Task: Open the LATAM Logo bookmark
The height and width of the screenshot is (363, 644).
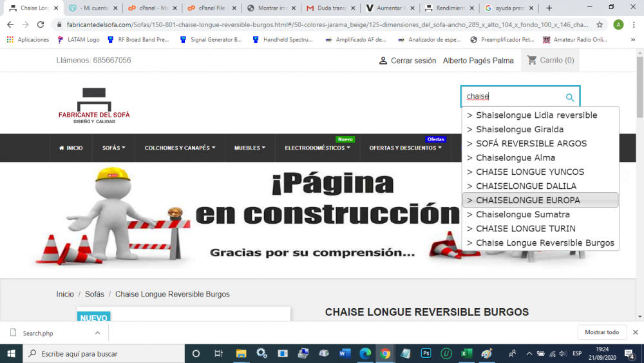Action: [78, 39]
